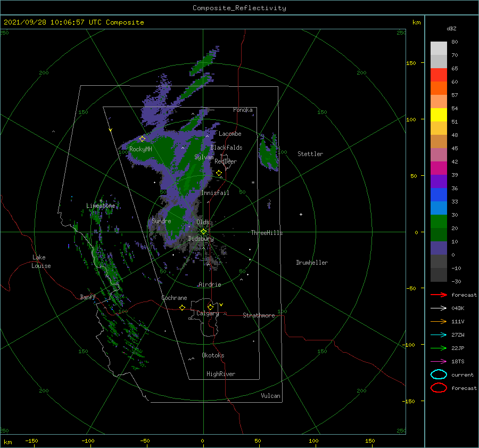The height and width of the screenshot is (448, 479).
Task: Click the asterisk marker above Limestone
Action: 101,201
